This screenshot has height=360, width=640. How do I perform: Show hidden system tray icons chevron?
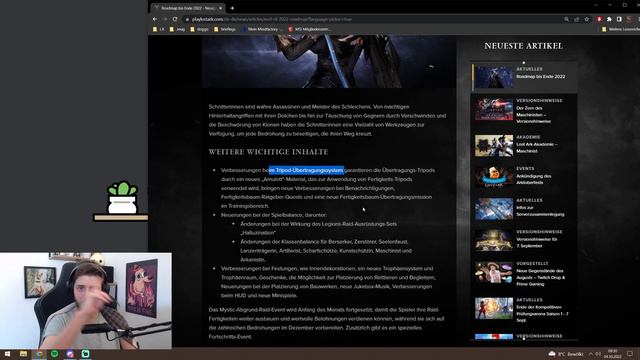(591, 354)
